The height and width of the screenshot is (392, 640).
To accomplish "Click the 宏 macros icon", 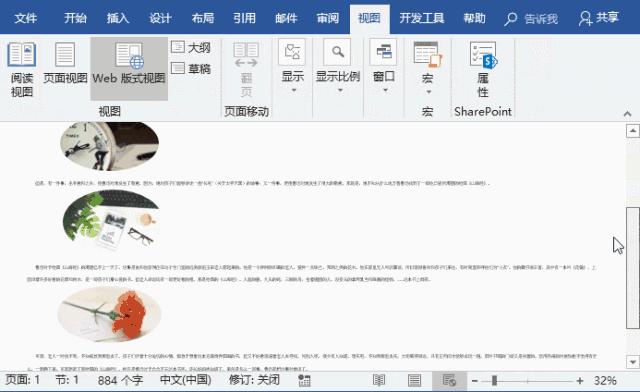I will [427, 54].
